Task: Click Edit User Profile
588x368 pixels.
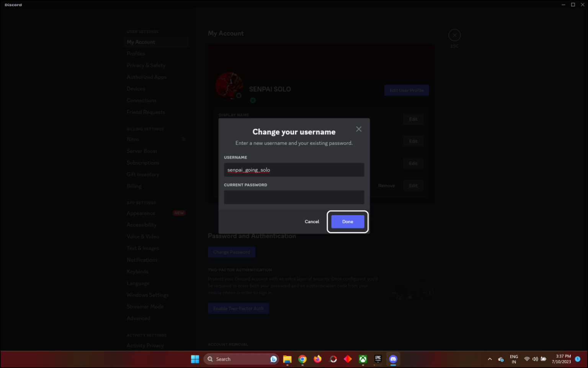Action: click(406, 90)
